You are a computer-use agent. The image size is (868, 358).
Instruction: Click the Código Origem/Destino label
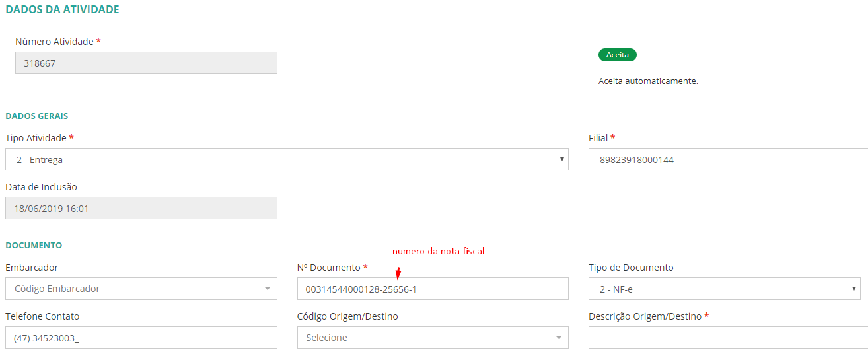tap(347, 316)
